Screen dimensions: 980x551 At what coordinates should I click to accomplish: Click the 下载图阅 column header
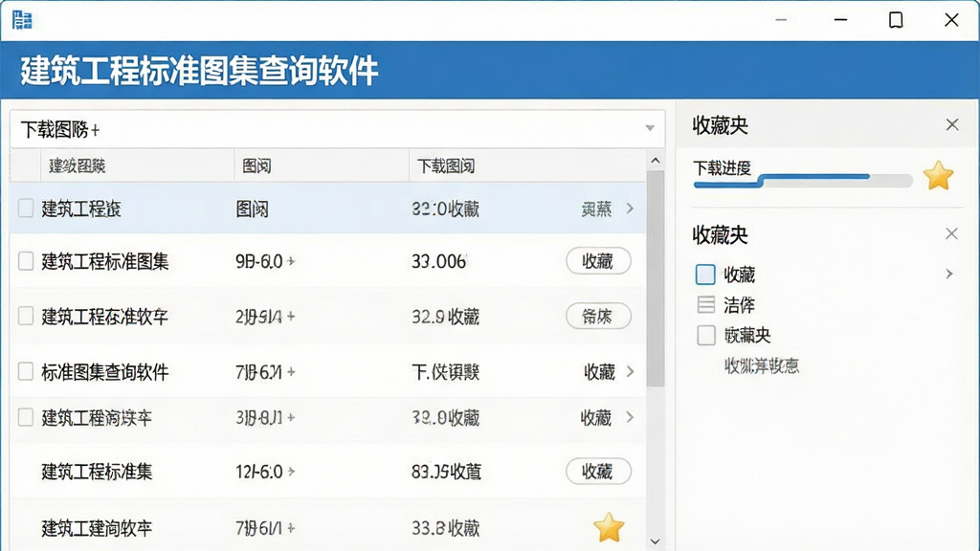(446, 166)
